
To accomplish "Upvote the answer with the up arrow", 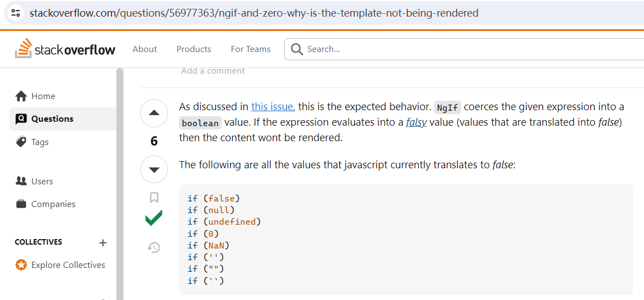I will click(x=154, y=113).
